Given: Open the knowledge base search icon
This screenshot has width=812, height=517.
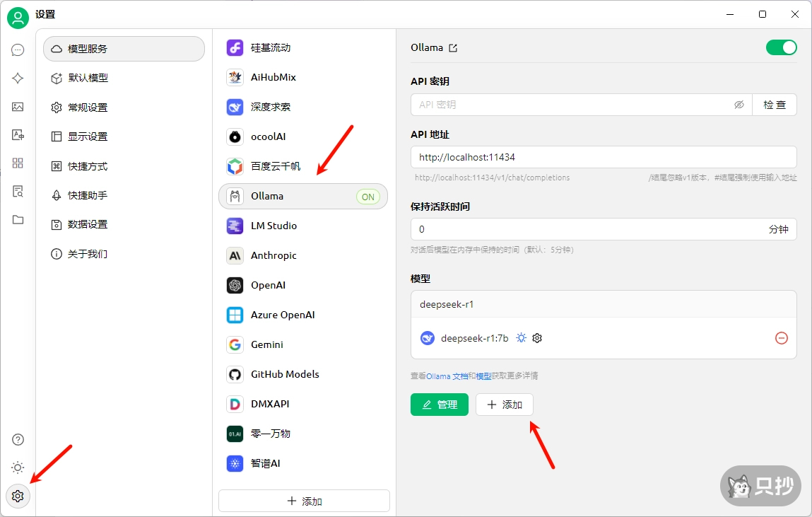Looking at the screenshot, I should click(18, 192).
